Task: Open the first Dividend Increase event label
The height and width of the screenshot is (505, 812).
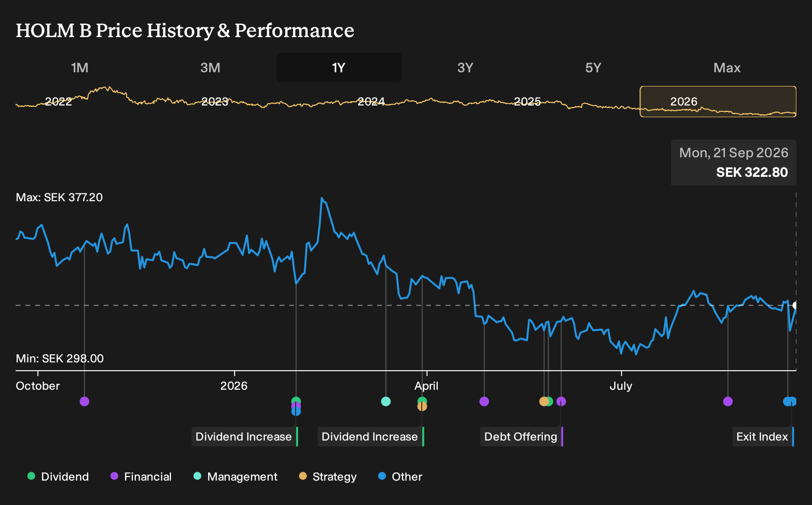Action: coord(245,437)
